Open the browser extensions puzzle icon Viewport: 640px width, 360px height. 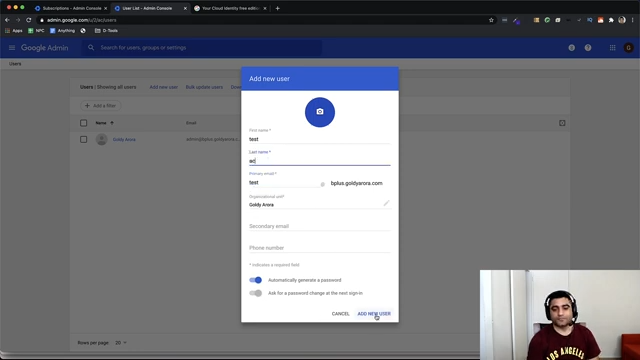[611, 20]
